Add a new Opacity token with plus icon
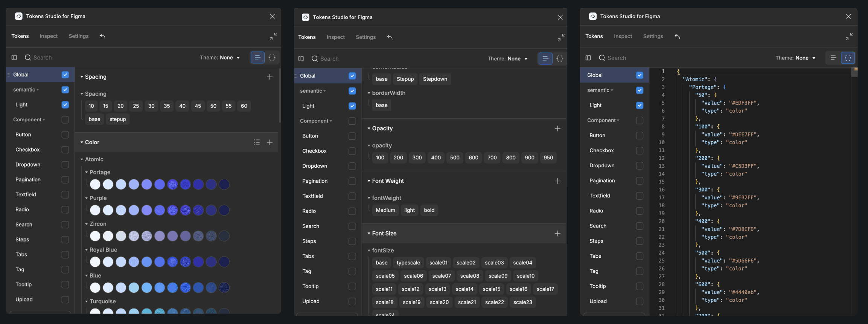868x324 pixels. (557, 128)
